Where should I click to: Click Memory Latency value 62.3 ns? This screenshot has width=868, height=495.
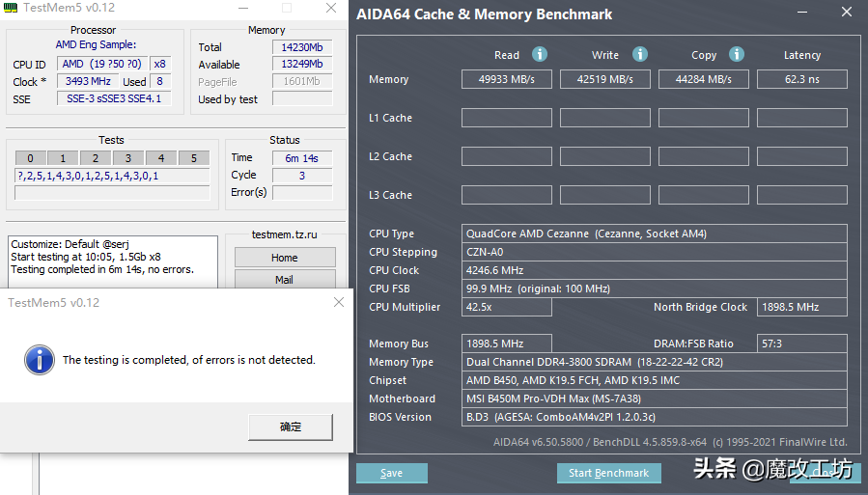click(x=802, y=79)
